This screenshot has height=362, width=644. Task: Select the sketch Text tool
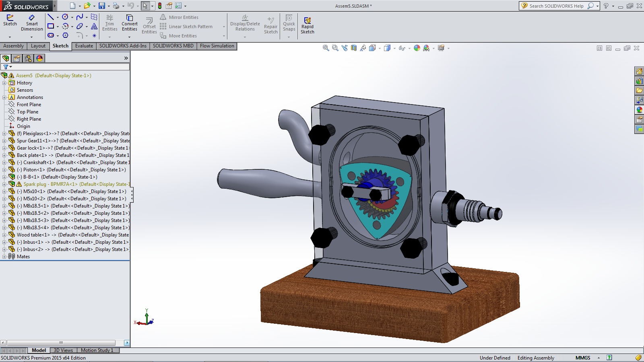[x=94, y=26]
